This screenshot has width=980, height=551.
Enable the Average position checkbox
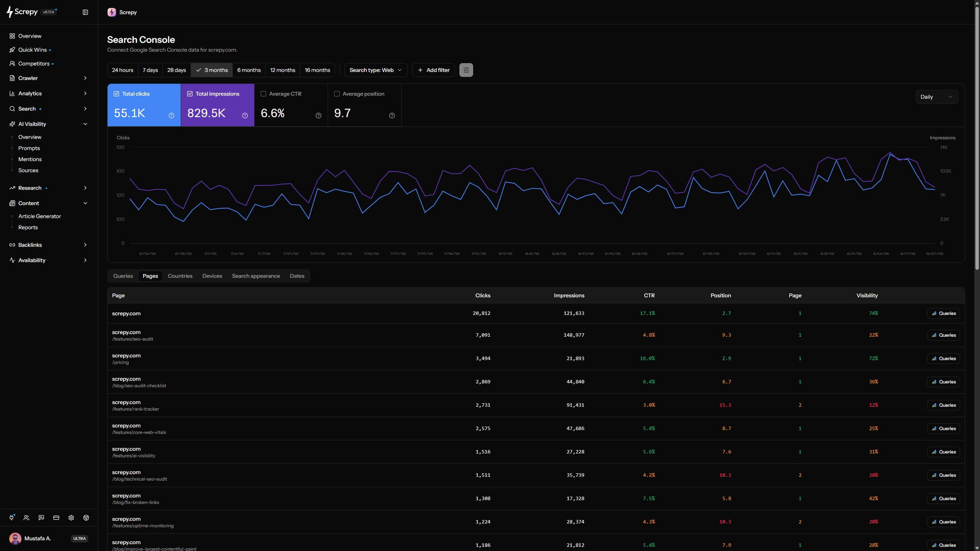tap(337, 94)
